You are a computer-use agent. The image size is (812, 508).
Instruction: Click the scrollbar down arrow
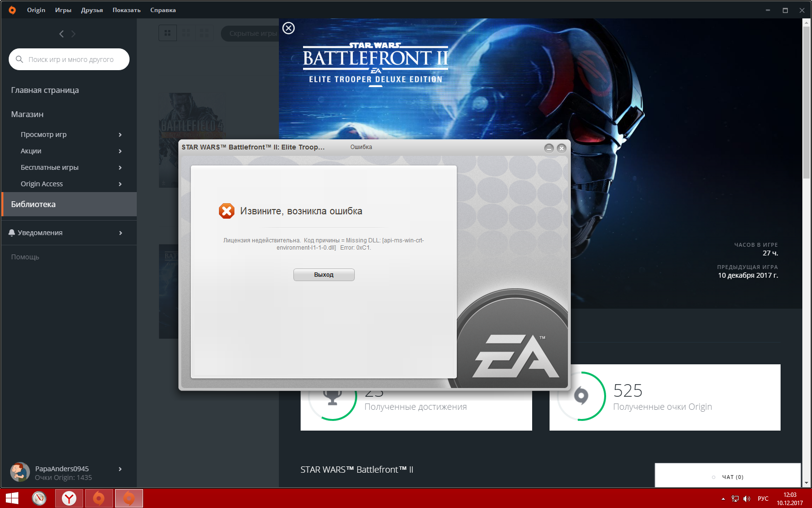tap(806, 483)
